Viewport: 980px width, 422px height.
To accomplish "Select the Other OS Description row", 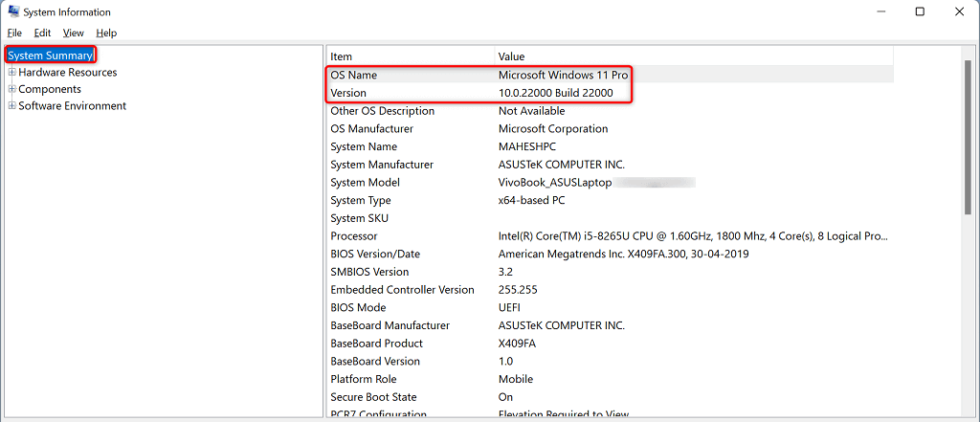I will coord(382,111).
